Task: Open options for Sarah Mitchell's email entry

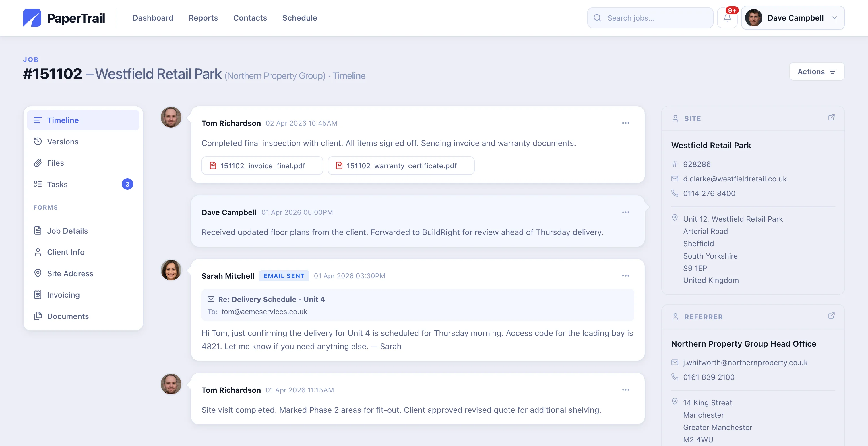Action: coord(625,276)
